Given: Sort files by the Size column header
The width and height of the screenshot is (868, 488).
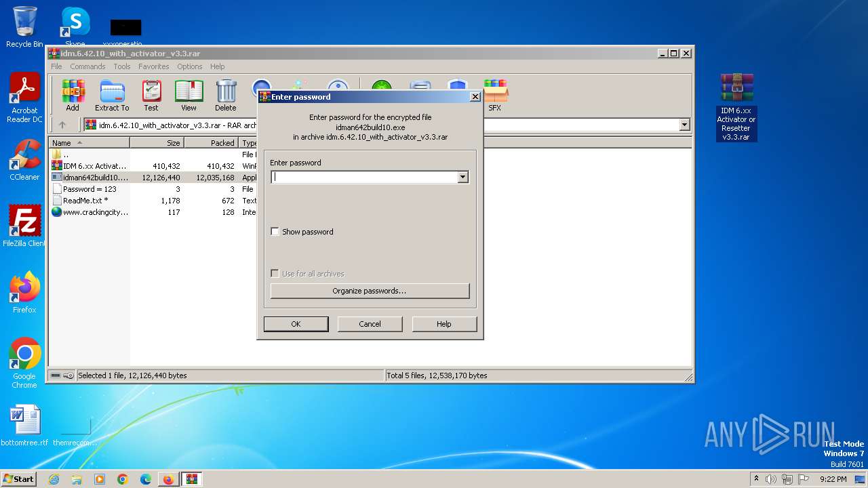Looking at the screenshot, I should click(157, 143).
